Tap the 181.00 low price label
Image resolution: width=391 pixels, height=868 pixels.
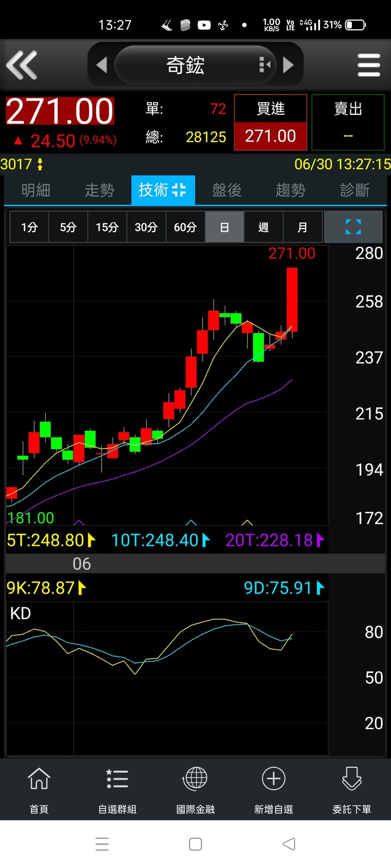pos(31,518)
